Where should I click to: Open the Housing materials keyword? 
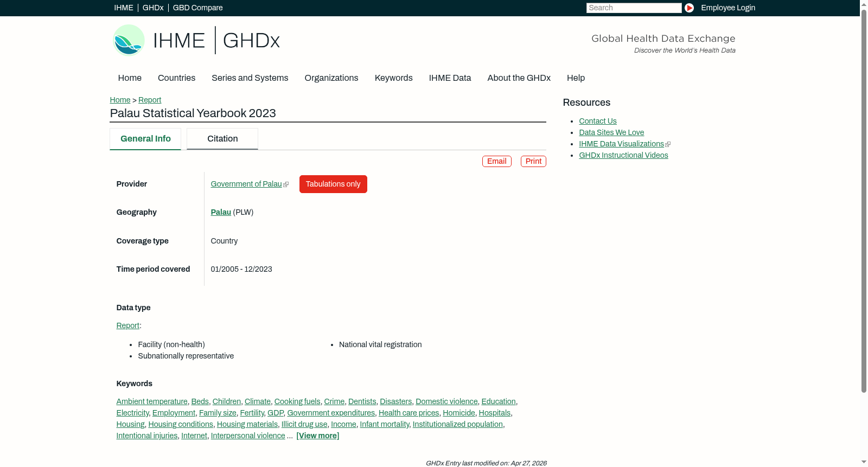(247, 424)
